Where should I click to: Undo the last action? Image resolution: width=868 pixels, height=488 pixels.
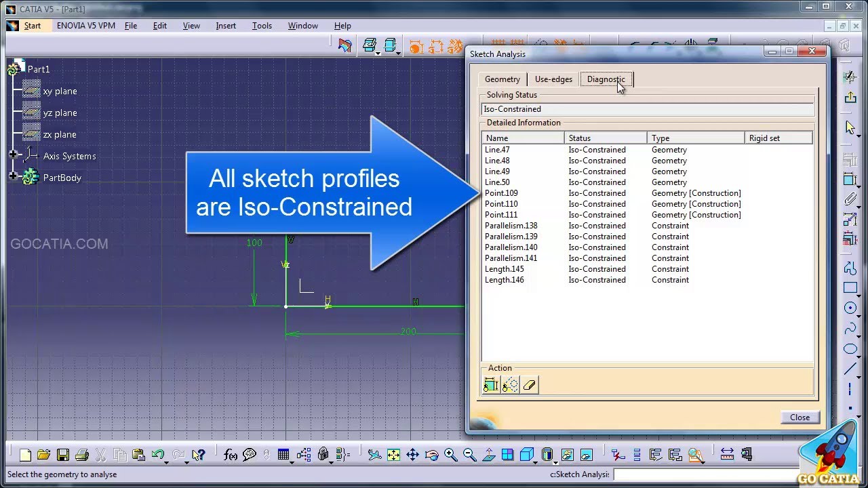157,455
